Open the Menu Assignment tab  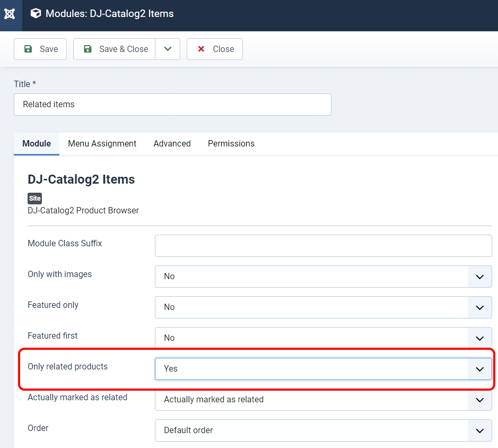click(102, 144)
